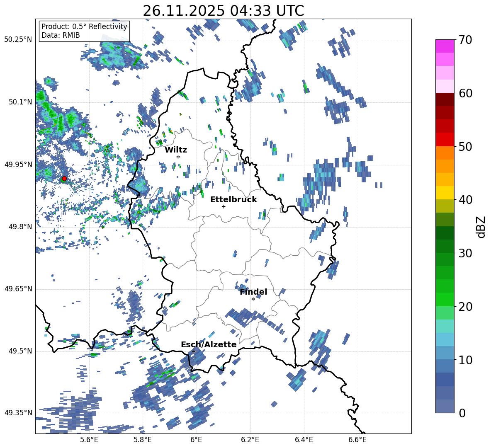The image size is (491, 448).
Task: Click the Esch/Alzette city label
Action: point(209,345)
